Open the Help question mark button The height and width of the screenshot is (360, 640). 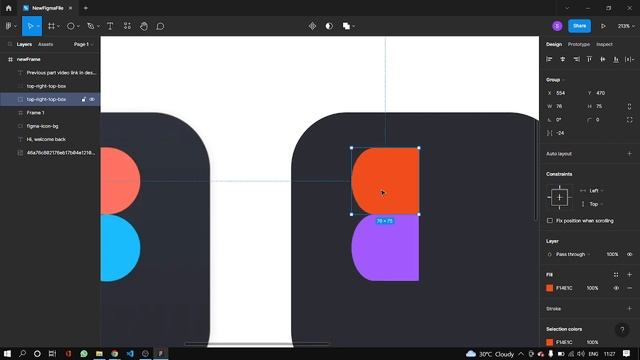(622, 330)
